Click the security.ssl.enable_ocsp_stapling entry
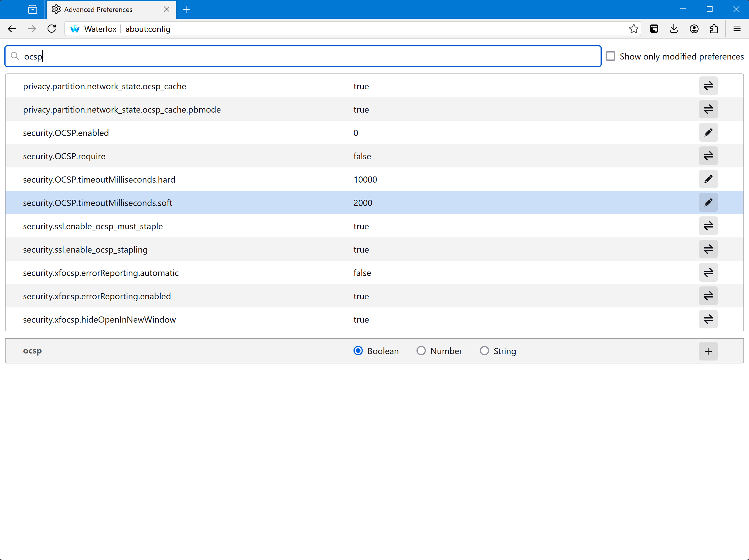 click(86, 249)
